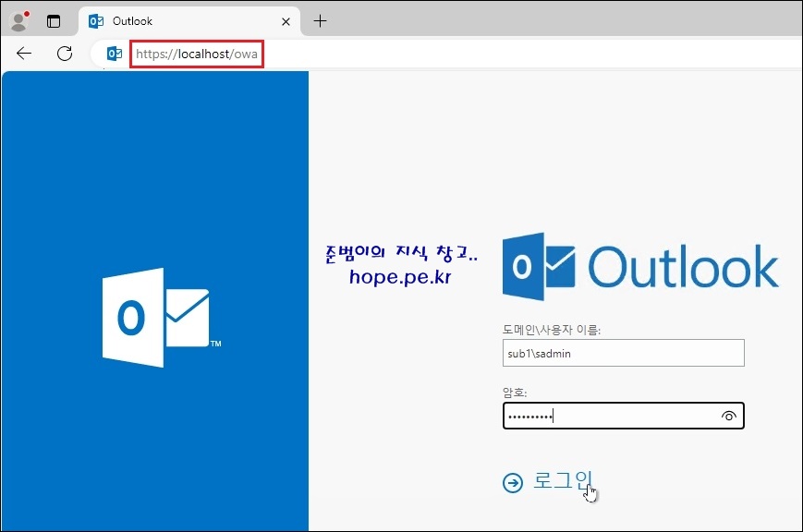Reveal password with the eye icon
This screenshot has width=803, height=532.
[x=729, y=416]
